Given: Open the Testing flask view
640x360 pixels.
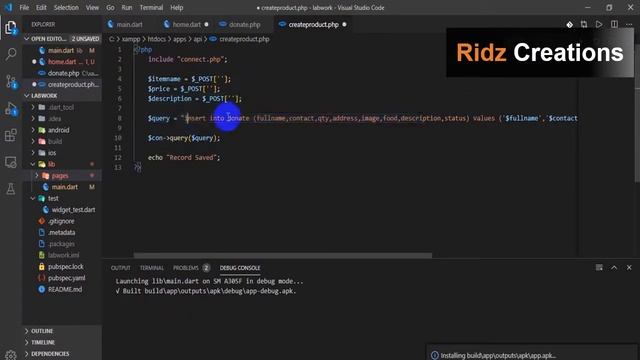Looking at the screenshot, I should pos(11,189).
